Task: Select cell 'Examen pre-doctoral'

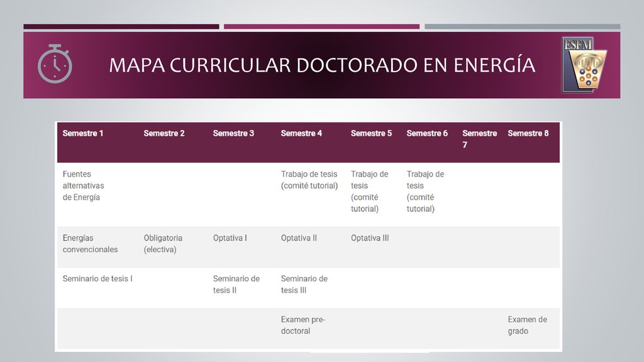Action: coord(303,325)
